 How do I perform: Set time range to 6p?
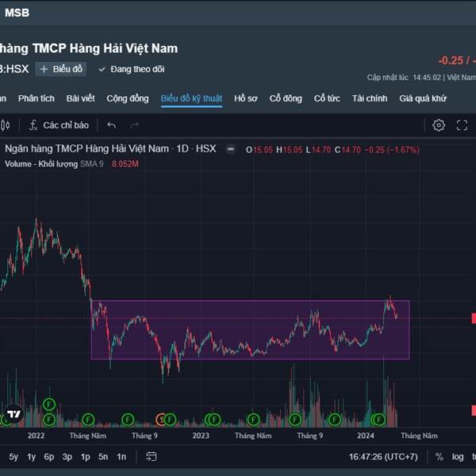(49, 457)
